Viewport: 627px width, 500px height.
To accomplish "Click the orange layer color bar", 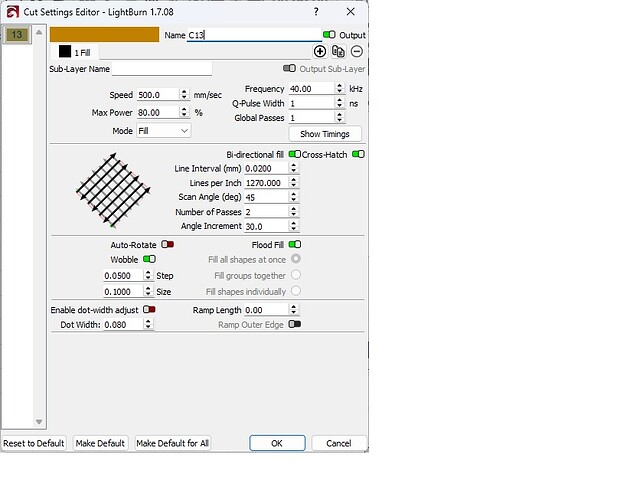I will [x=104, y=35].
